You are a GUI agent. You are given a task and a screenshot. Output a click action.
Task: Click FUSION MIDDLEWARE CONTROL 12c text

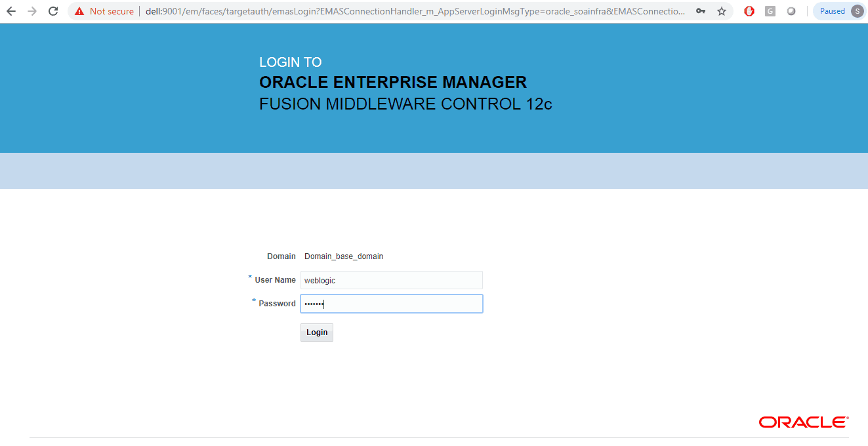405,104
